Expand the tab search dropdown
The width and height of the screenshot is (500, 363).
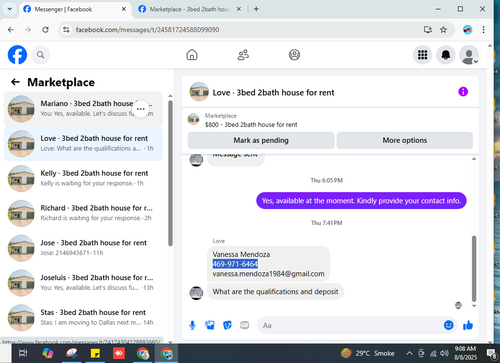(x=10, y=9)
